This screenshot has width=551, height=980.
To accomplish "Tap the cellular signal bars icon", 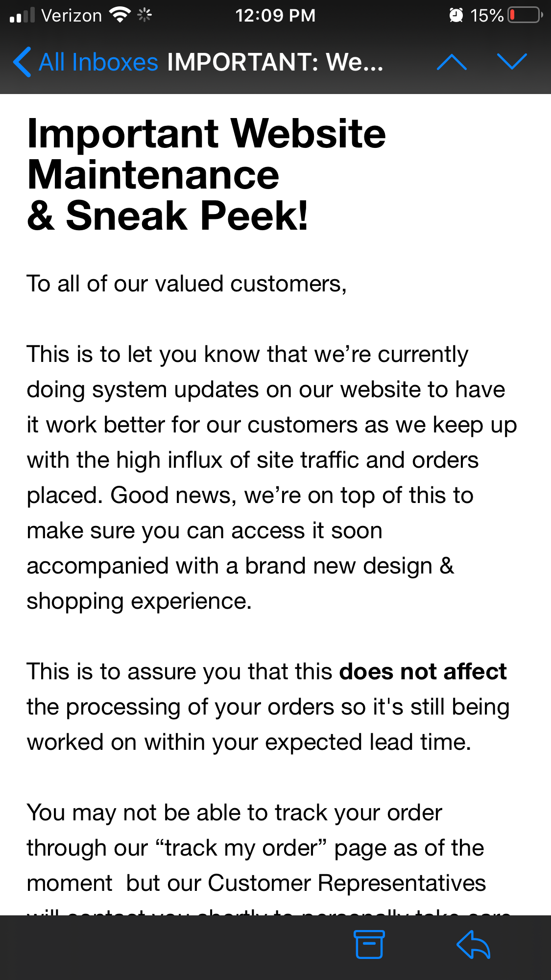I will [x=22, y=15].
